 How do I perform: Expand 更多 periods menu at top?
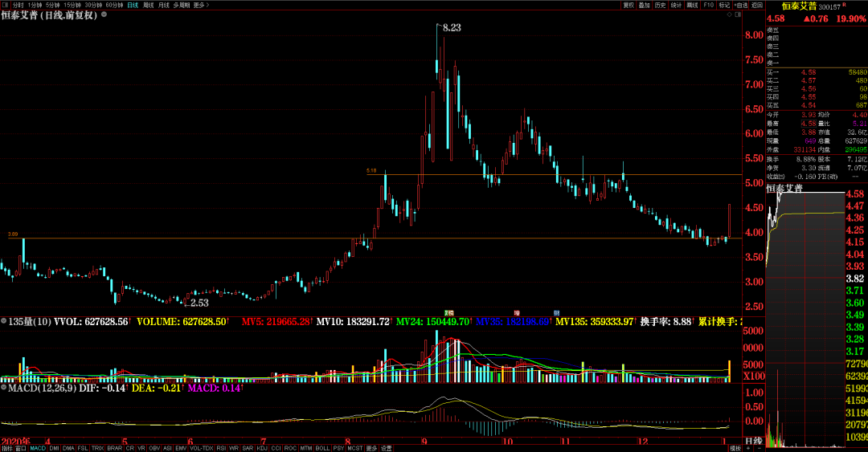(200, 5)
